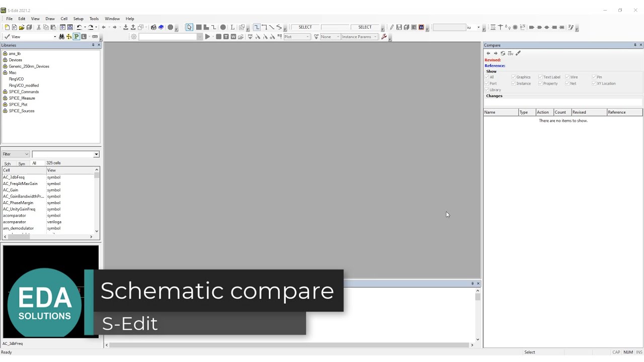644x362 pixels.
Task: Click the canvas horizontal scrollbar
Action: [x=289, y=345]
